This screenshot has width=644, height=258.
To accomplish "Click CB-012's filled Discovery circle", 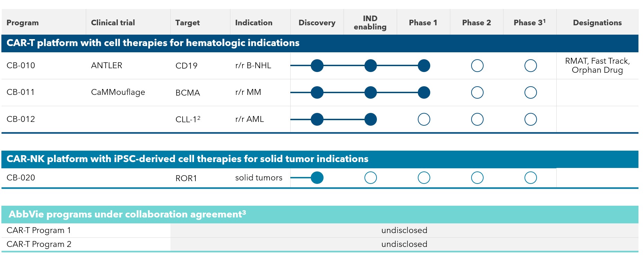I will pos(317,119).
